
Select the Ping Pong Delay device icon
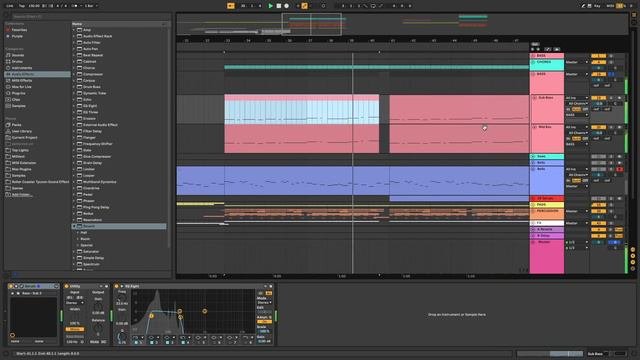[80, 207]
